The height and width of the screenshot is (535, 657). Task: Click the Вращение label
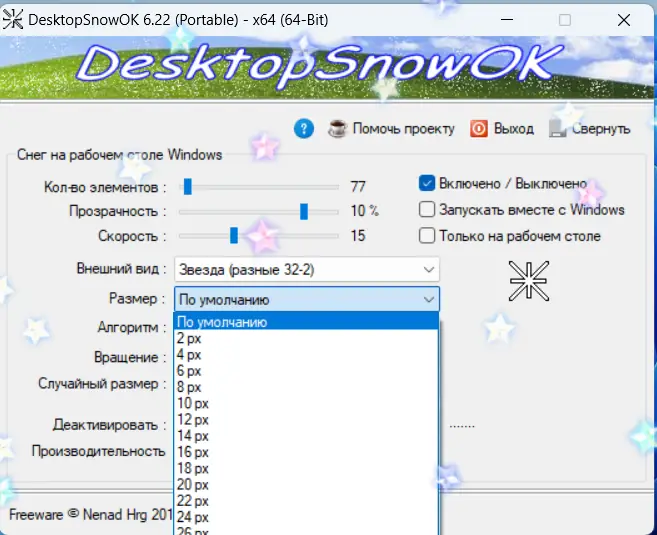(129, 357)
